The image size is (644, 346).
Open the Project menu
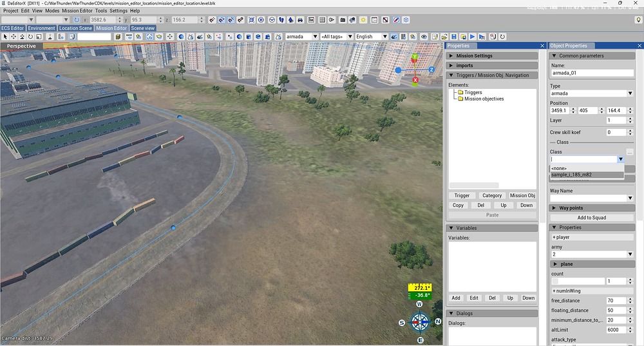click(x=11, y=11)
